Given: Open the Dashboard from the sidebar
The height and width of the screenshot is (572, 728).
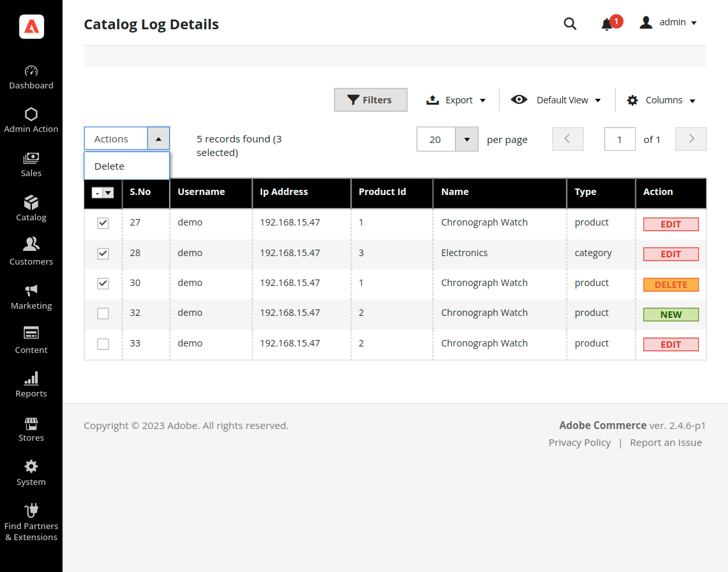Looking at the screenshot, I should coord(31,75).
